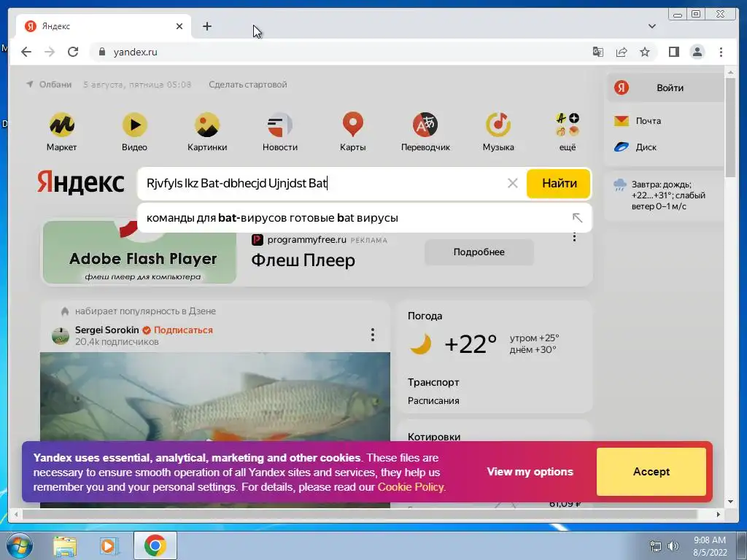
Task: Open Транспорт section link
Action: pos(433,382)
